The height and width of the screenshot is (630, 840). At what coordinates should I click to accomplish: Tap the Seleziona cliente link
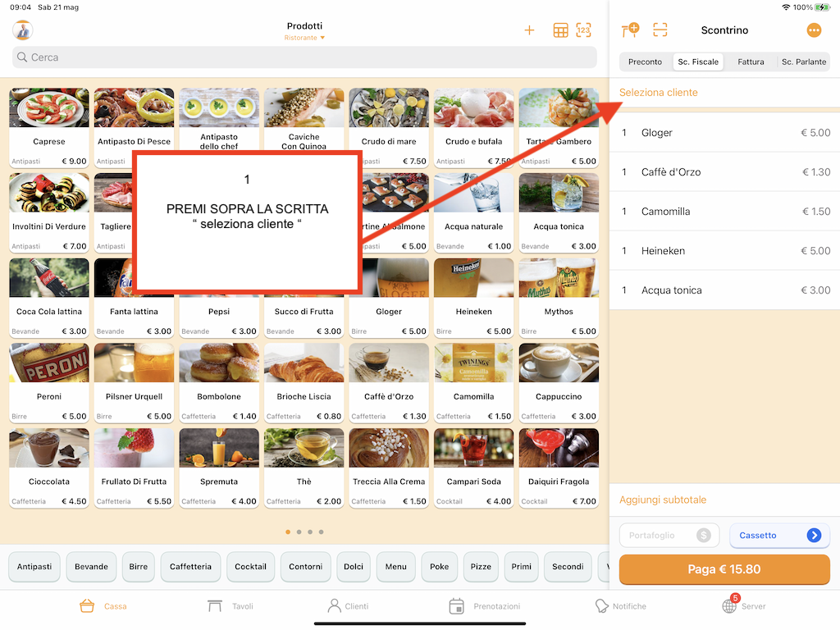pos(659,92)
